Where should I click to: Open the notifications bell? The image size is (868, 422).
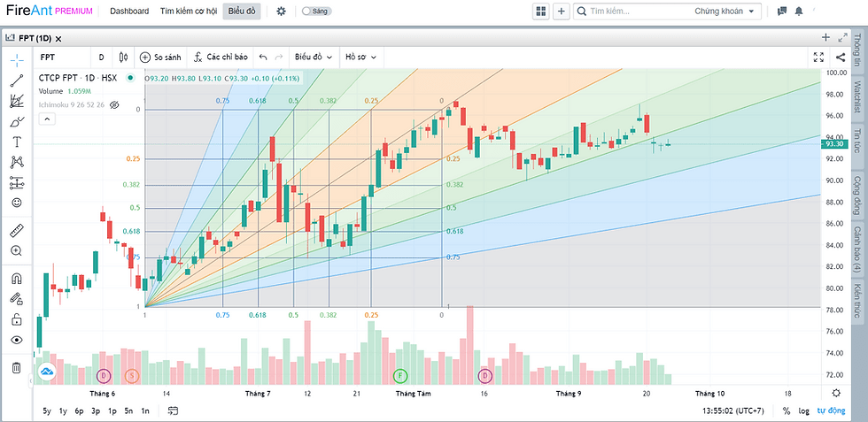click(800, 12)
